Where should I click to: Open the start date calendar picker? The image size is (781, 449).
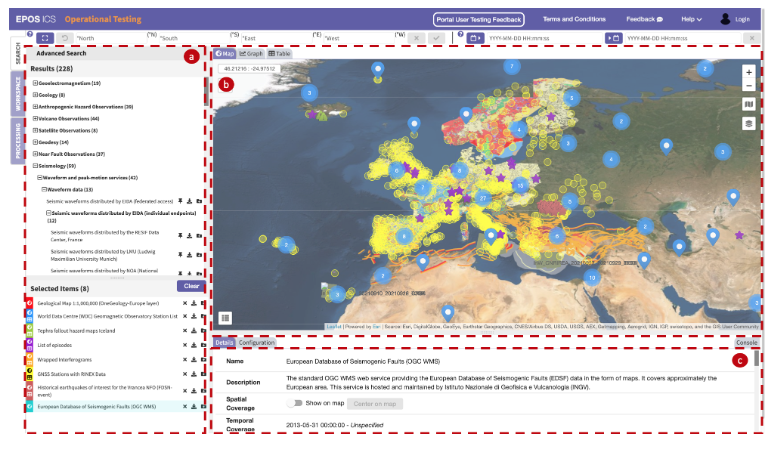475,38
